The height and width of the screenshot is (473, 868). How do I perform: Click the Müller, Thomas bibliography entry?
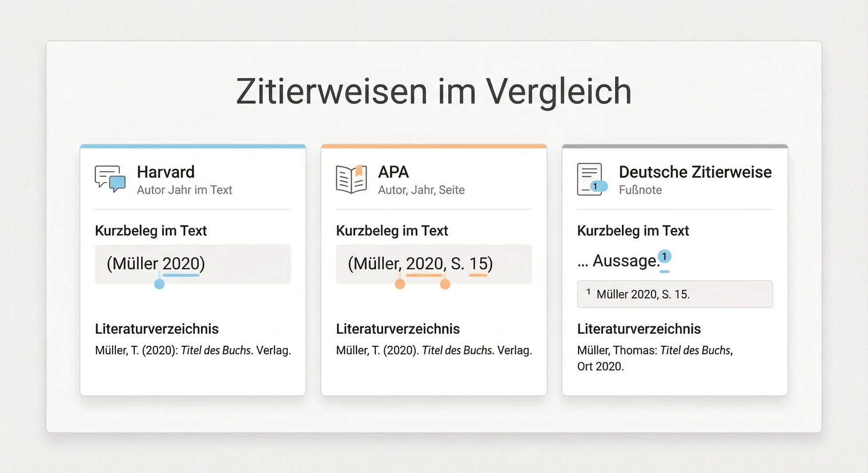click(654, 358)
